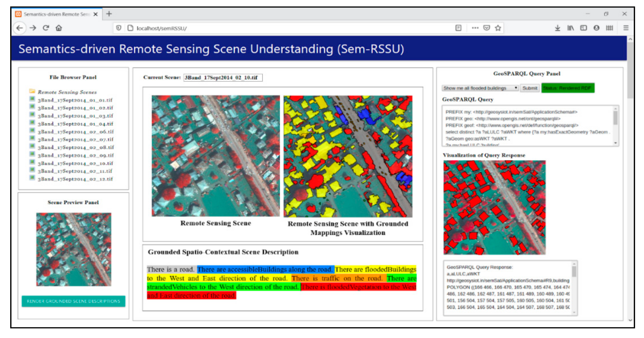Viewport: 644px width, 338px height.
Task: Open the page actions three-dots menu
Action: pyautogui.click(x=475, y=28)
